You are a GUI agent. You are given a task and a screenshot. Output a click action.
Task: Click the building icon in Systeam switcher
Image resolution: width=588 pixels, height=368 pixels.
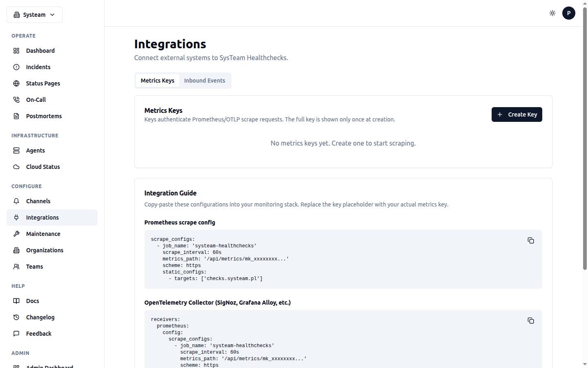coord(17,15)
